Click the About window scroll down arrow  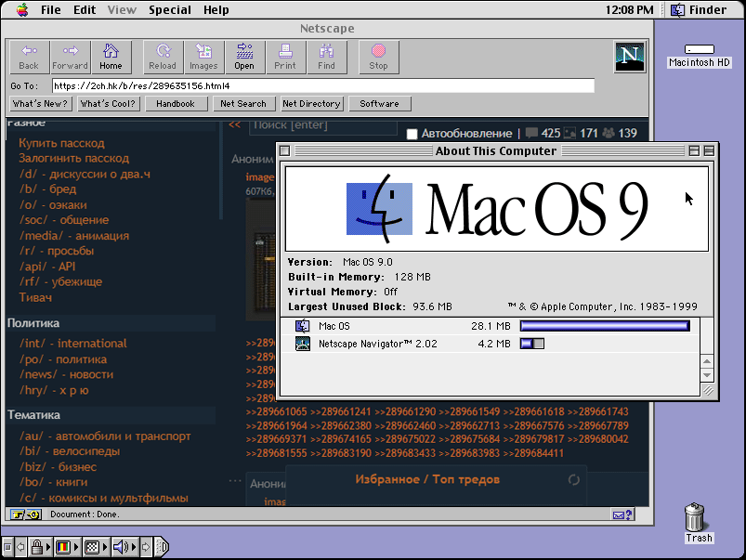[707, 375]
